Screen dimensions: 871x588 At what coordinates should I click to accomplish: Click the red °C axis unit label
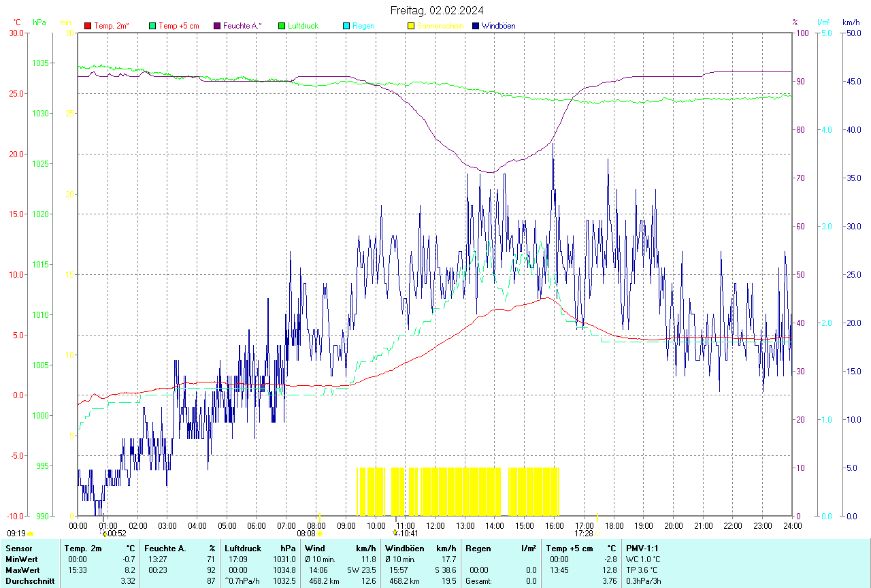17,22
